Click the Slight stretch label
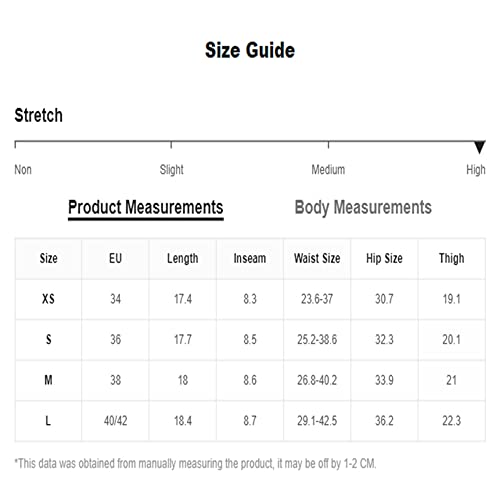This screenshot has width=500, height=500. tap(171, 170)
